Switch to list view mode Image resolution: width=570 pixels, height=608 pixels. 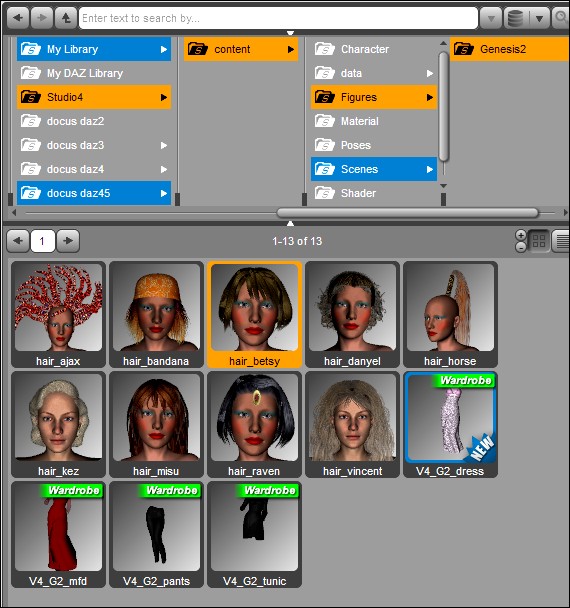click(561, 241)
